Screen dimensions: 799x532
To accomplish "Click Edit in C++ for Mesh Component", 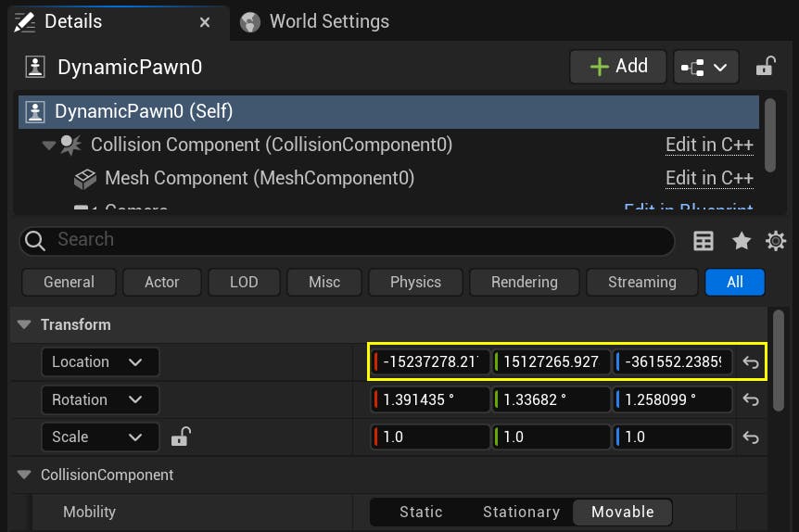I will tap(709, 178).
